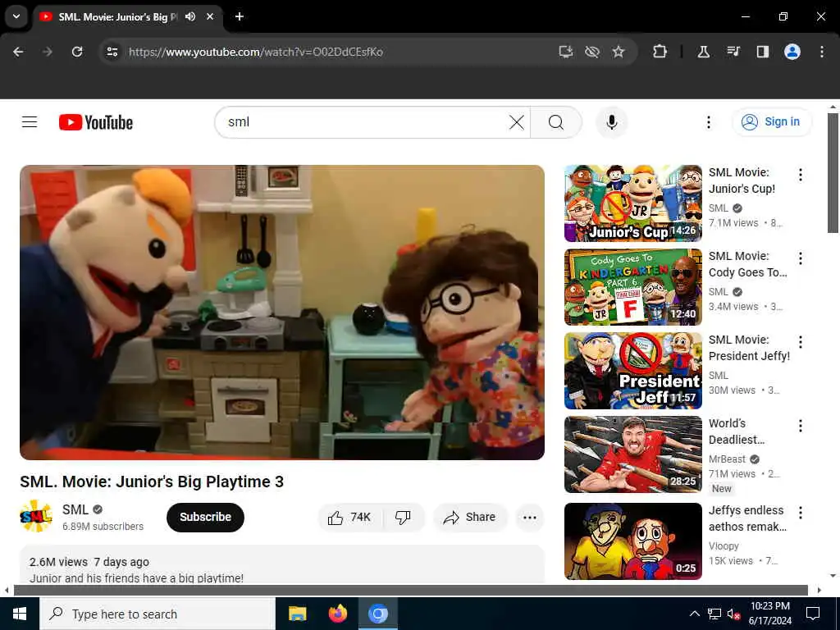
Task: Click MrBeast channel name
Action: (x=727, y=459)
